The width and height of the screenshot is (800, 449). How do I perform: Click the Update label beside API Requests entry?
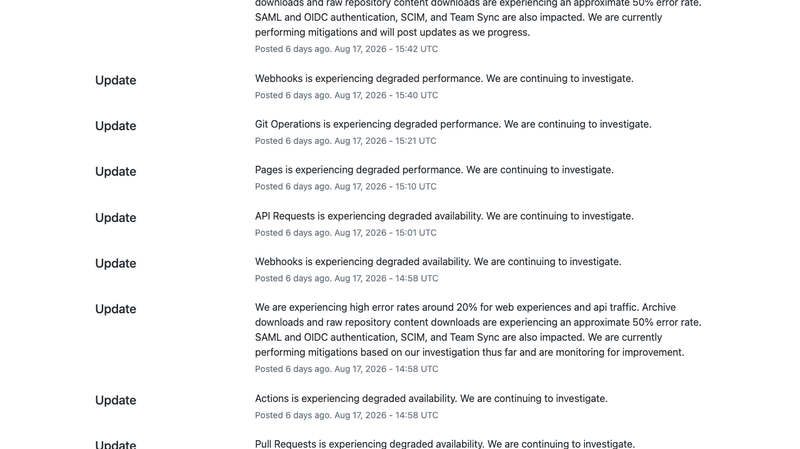click(x=115, y=218)
